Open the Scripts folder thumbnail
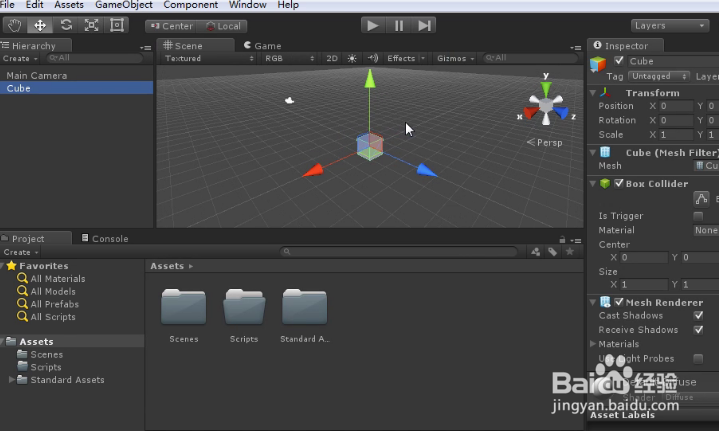 click(x=244, y=307)
